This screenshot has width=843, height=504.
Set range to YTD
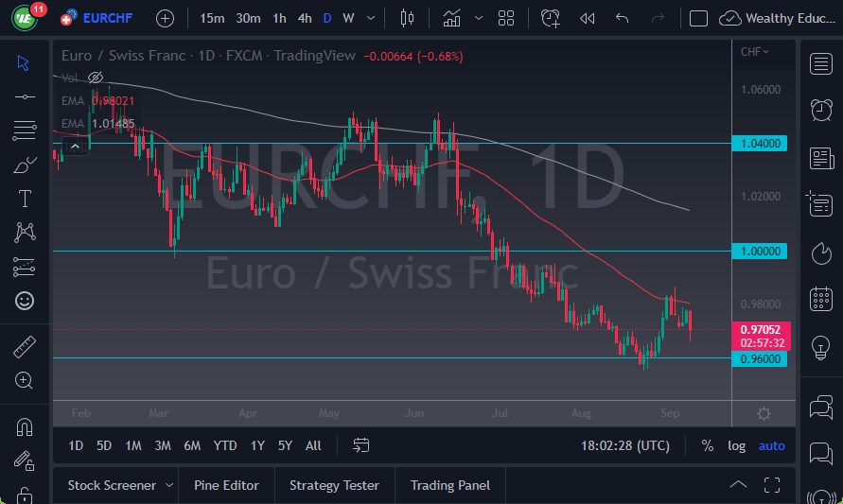[x=225, y=445]
